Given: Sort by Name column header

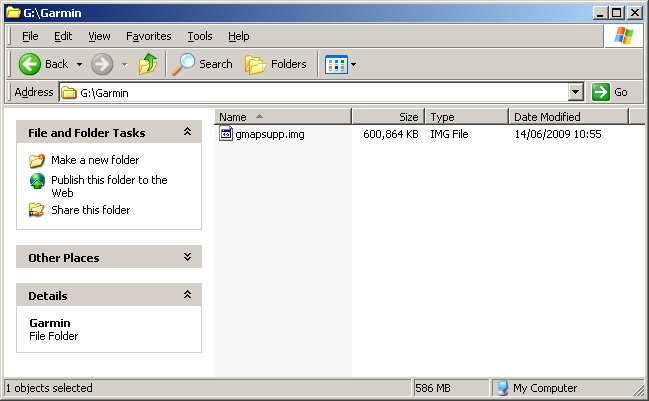Looking at the screenshot, I should tap(283, 117).
